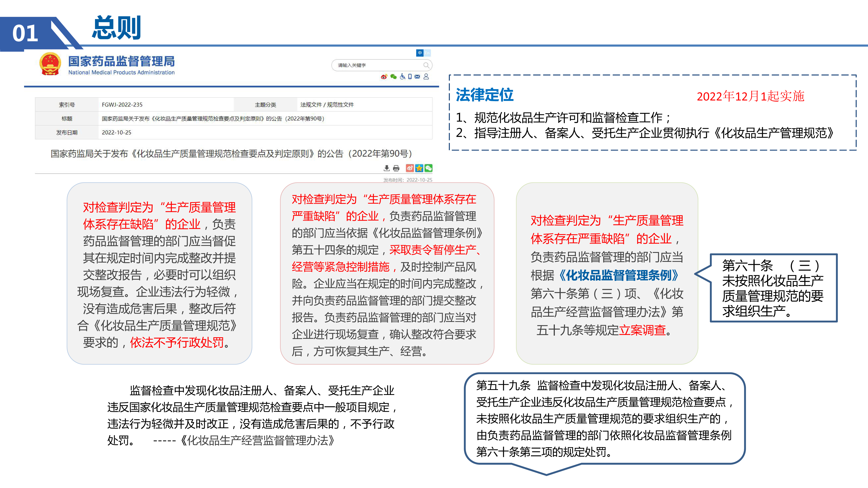Image resolution: width=868 pixels, height=488 pixels.
Task: Click the Weibo icon under search box
Action: (384, 77)
